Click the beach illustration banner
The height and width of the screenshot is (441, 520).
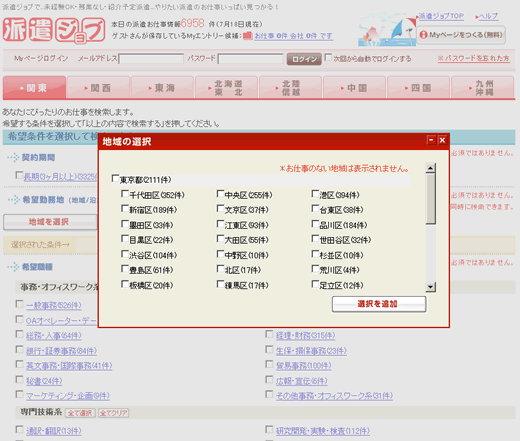[x=387, y=30]
